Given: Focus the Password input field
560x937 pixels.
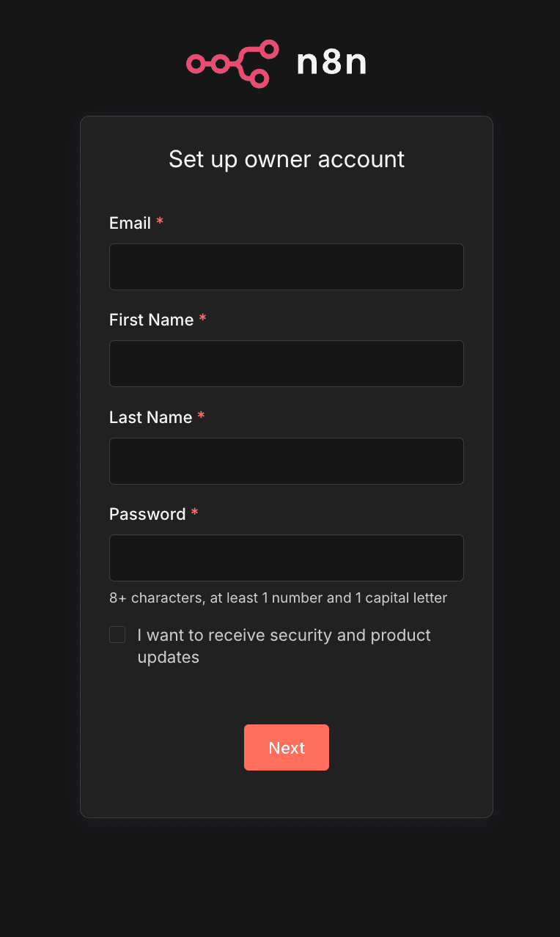Looking at the screenshot, I should click(x=287, y=558).
